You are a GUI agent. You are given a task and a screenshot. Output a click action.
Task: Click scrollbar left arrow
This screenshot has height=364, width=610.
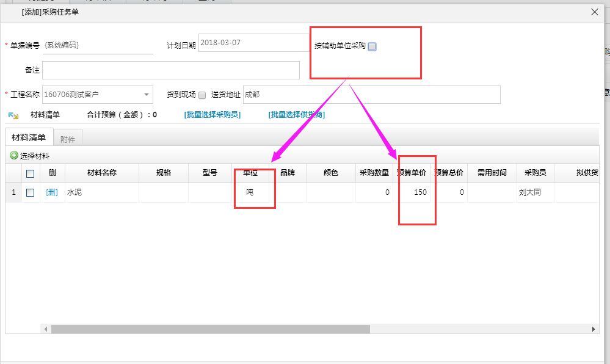point(46,329)
